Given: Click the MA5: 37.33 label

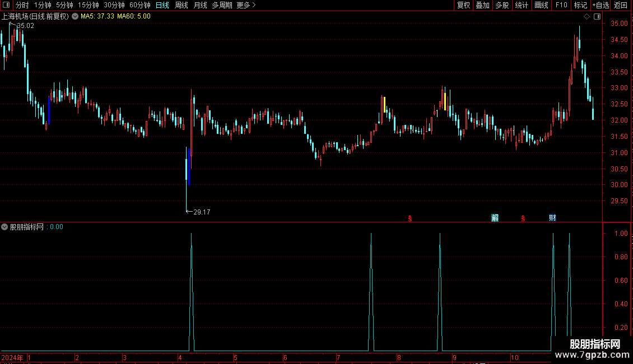Looking at the screenshot, I should tap(97, 17).
